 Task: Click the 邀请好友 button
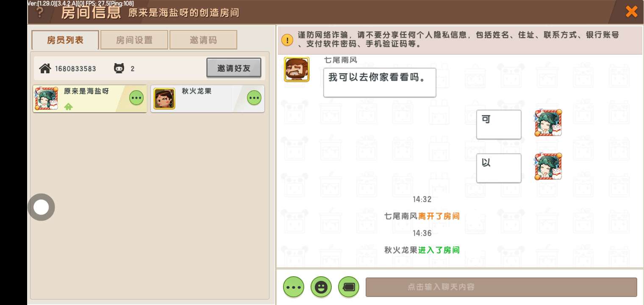tap(234, 68)
